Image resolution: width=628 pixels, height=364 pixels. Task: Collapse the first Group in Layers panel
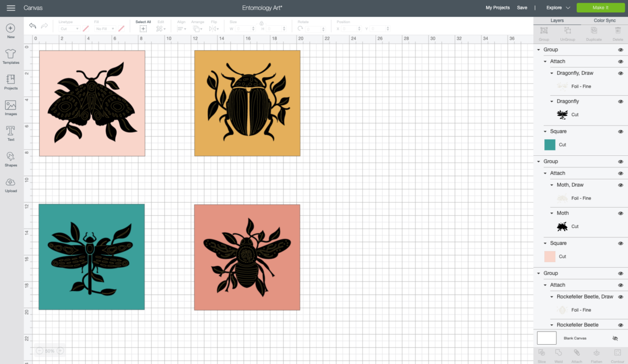tap(538, 49)
